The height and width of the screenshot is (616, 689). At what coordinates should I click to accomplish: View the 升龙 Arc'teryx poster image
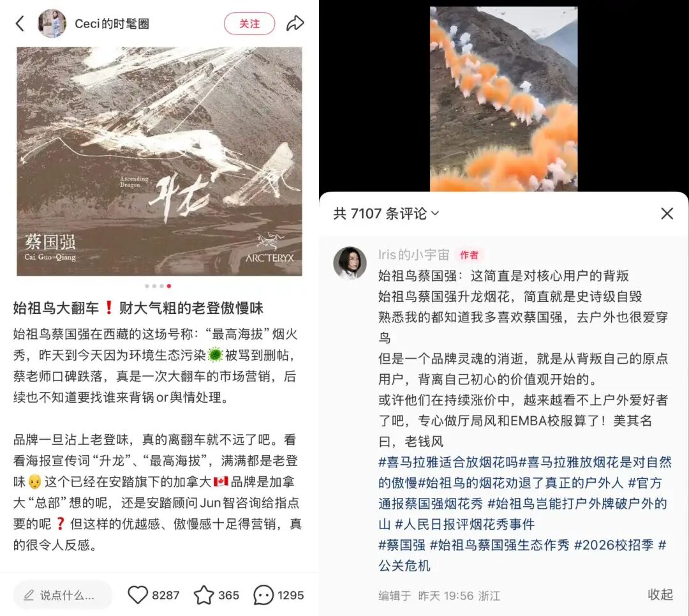click(x=159, y=162)
